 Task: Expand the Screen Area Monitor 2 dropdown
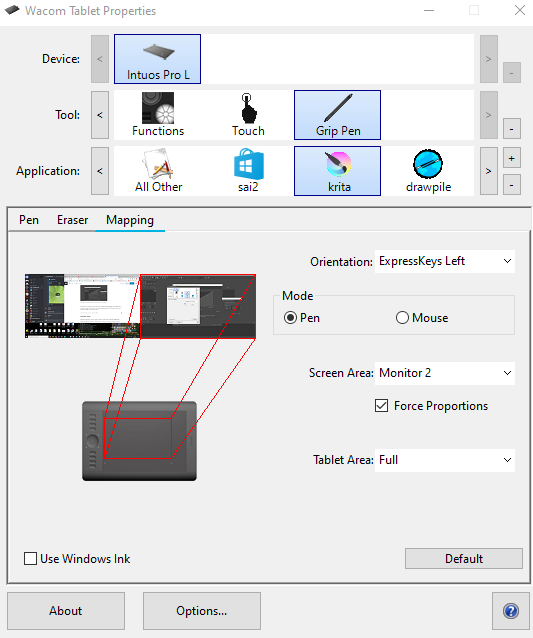coord(445,373)
